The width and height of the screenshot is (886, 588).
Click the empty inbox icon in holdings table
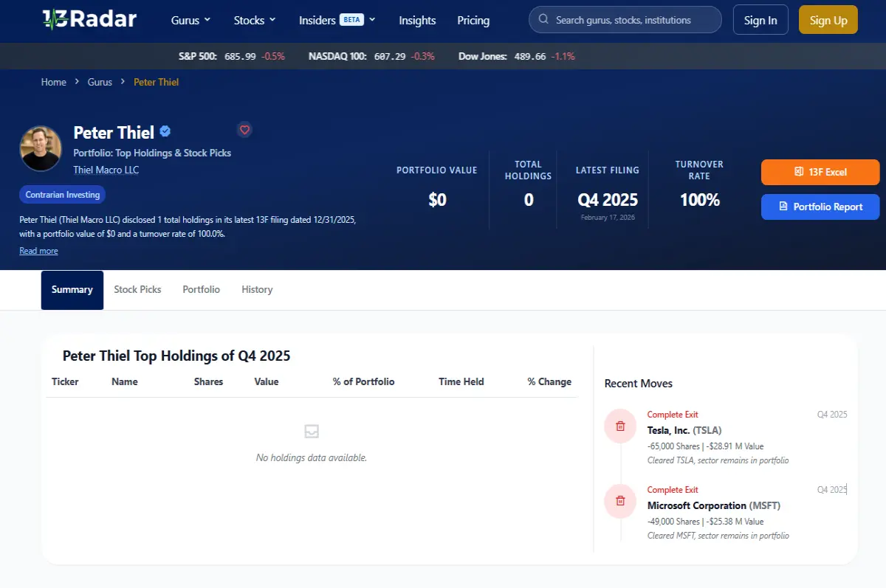[312, 432]
